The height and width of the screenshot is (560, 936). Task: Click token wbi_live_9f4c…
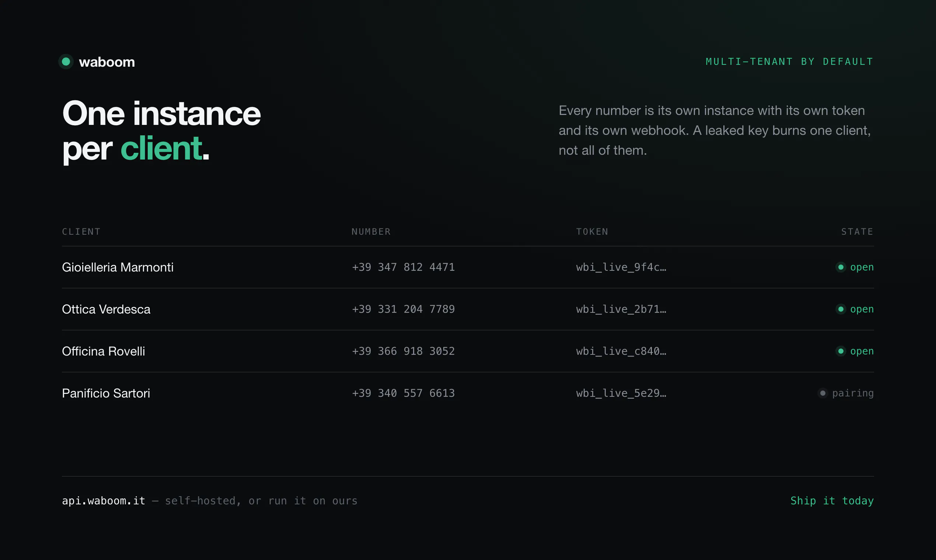pyautogui.click(x=621, y=267)
